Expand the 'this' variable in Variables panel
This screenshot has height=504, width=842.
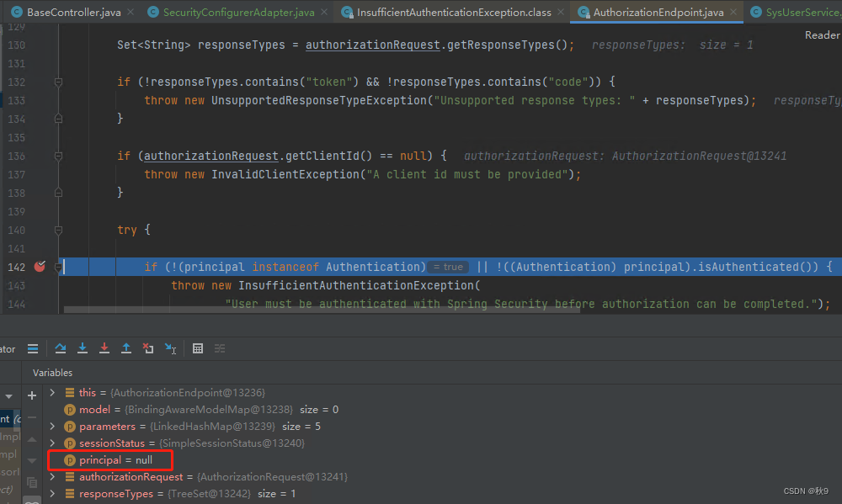click(x=52, y=392)
